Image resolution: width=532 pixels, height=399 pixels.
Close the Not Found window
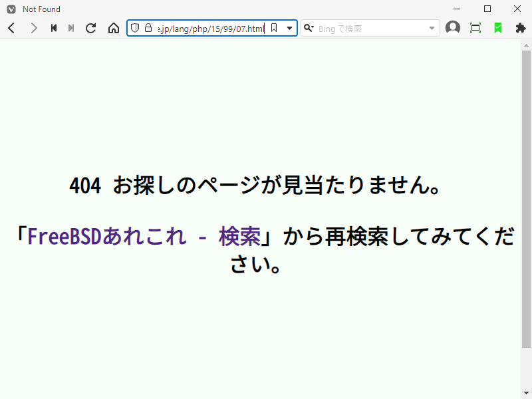pos(517,9)
